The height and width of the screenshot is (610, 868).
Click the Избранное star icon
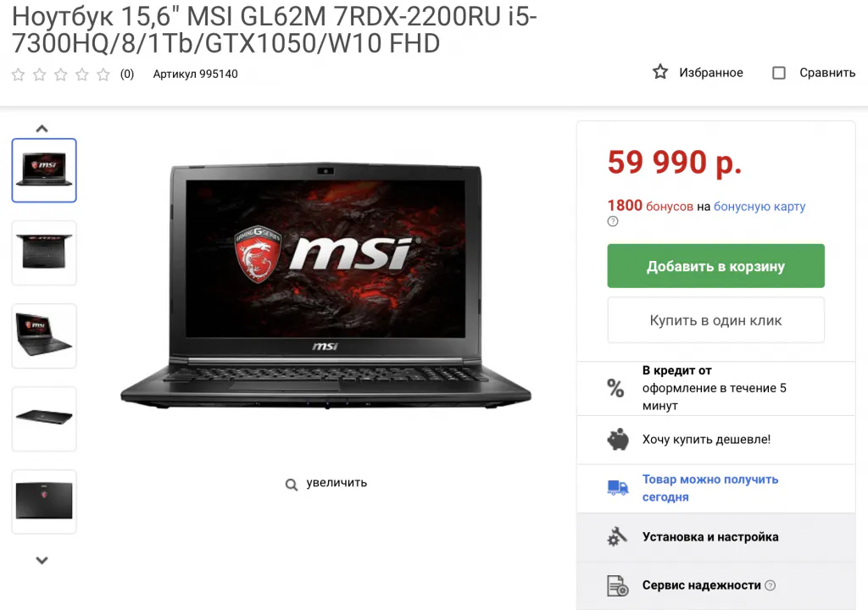coord(659,72)
